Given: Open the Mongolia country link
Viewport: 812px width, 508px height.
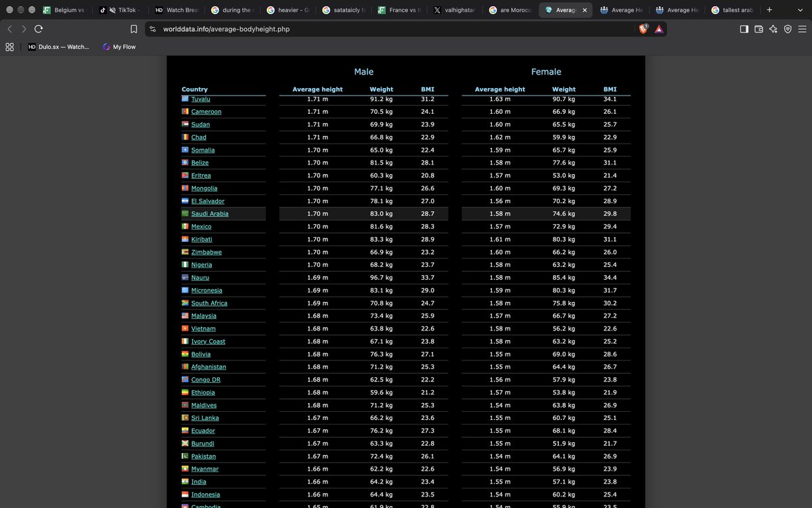Looking at the screenshot, I should click(x=204, y=188).
